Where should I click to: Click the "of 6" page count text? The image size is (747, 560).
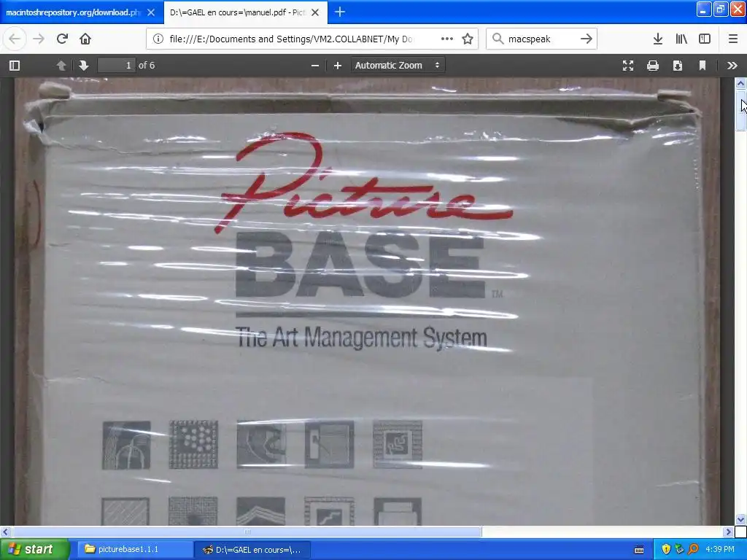(x=147, y=65)
